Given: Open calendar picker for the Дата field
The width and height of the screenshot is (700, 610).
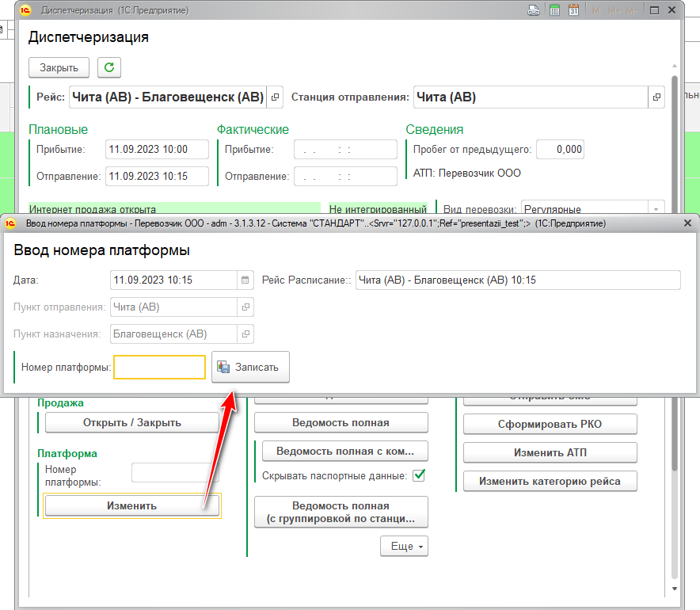Looking at the screenshot, I should click(x=245, y=280).
